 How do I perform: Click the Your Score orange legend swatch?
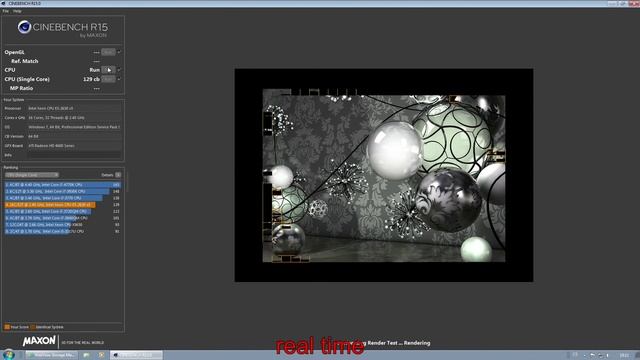(7, 327)
